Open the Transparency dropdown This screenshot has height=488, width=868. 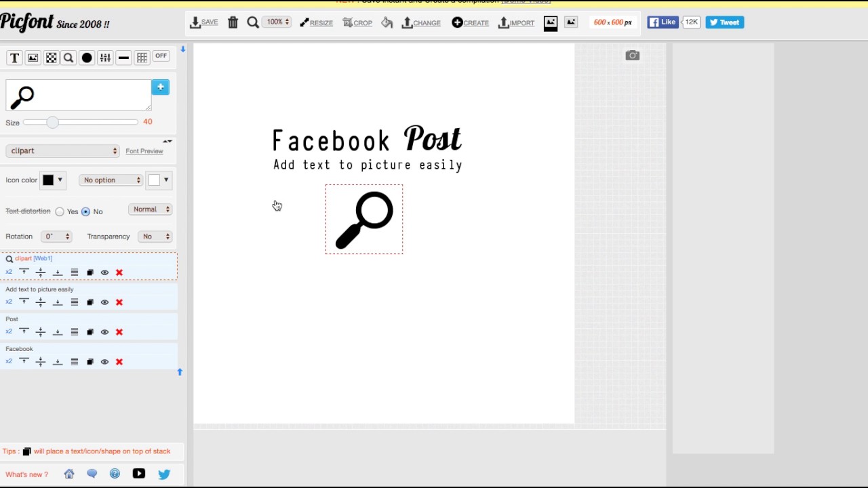155,236
